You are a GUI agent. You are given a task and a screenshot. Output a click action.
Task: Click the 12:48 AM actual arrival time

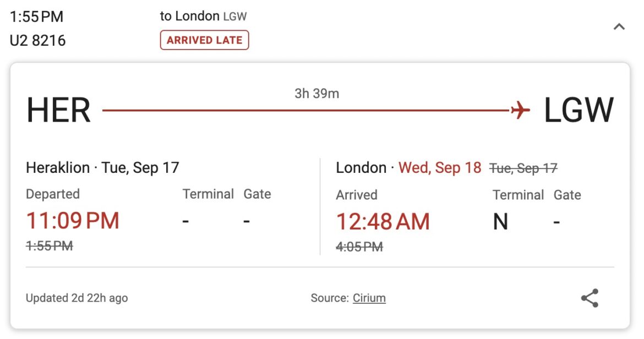(383, 222)
